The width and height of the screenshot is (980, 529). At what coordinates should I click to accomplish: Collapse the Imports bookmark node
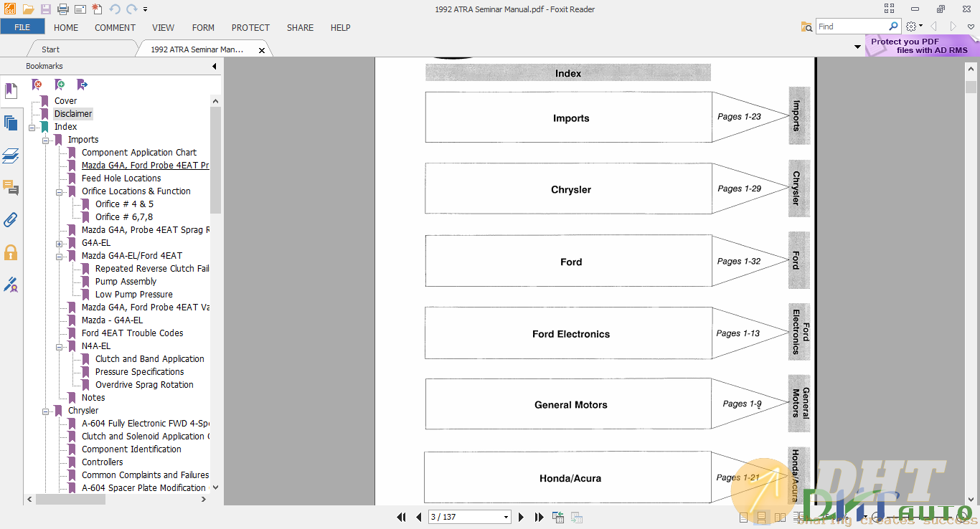[45, 140]
